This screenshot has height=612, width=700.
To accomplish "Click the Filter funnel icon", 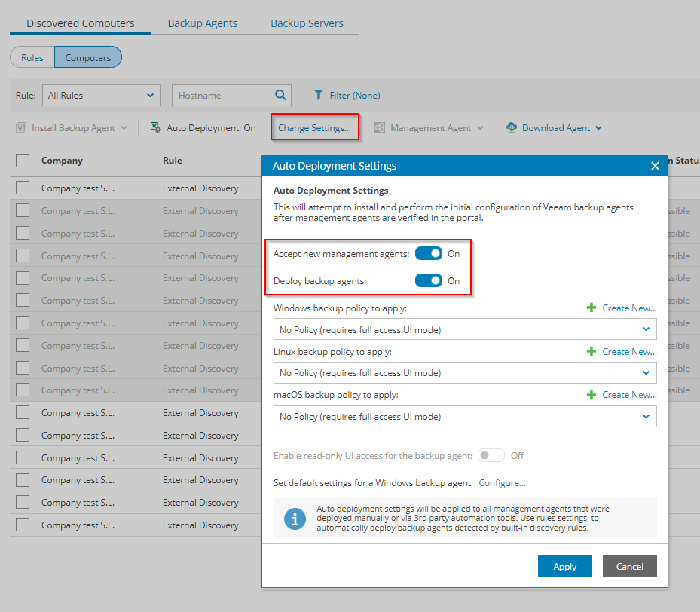I will [319, 95].
